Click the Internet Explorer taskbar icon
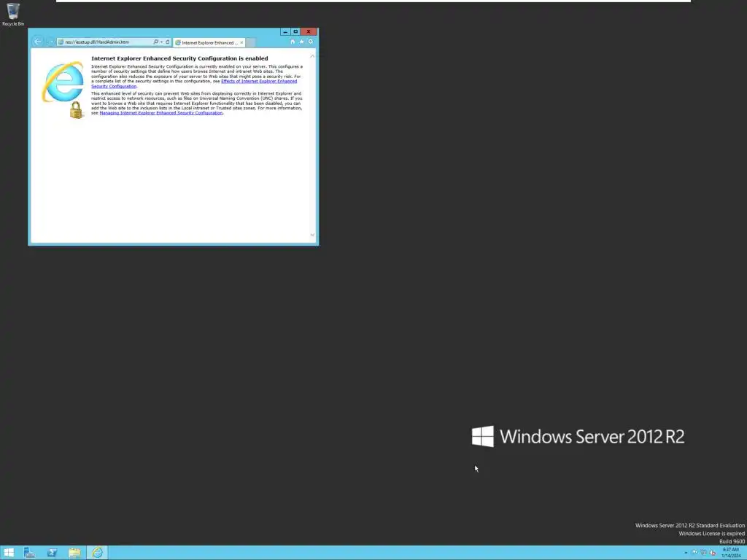Image resolution: width=747 pixels, height=560 pixels. point(98,553)
